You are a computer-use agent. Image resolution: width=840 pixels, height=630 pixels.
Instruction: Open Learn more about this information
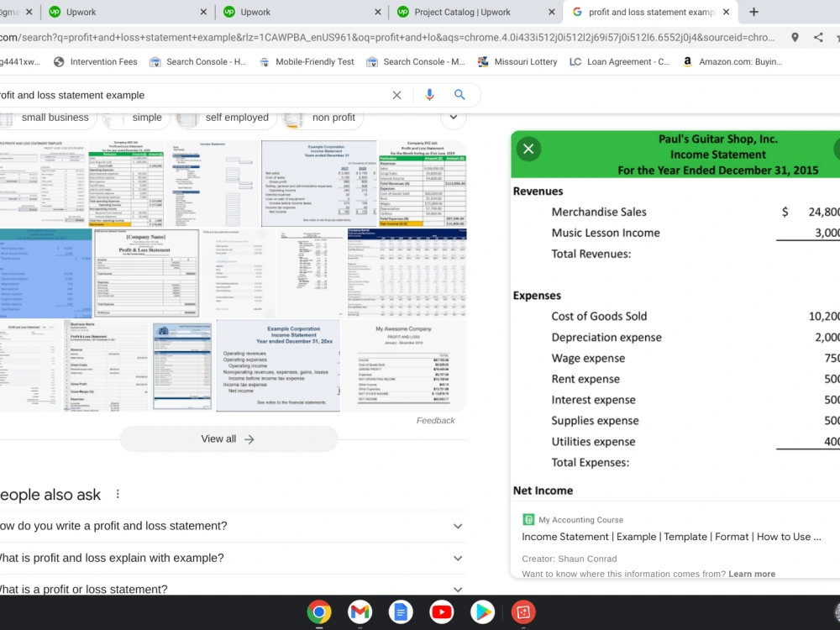point(752,574)
